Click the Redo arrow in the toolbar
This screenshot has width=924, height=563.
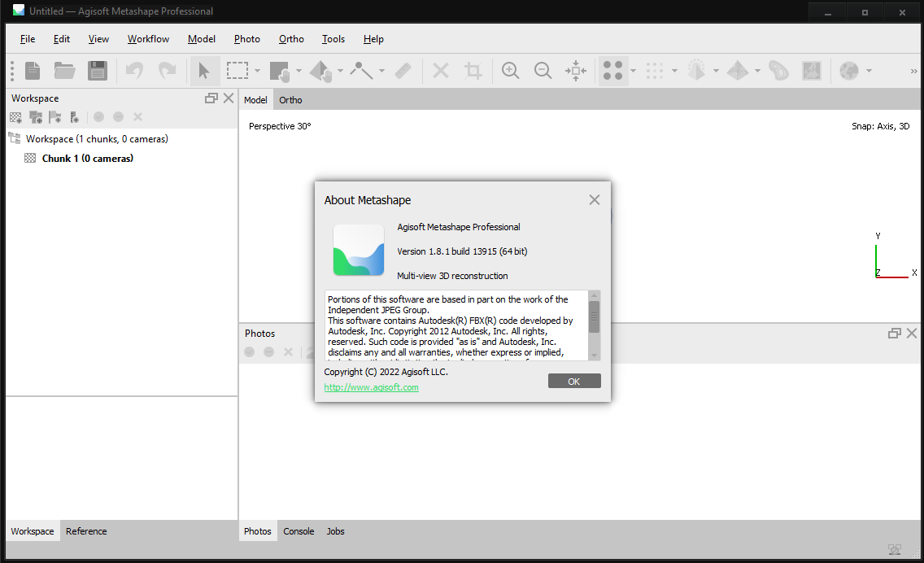click(x=168, y=71)
